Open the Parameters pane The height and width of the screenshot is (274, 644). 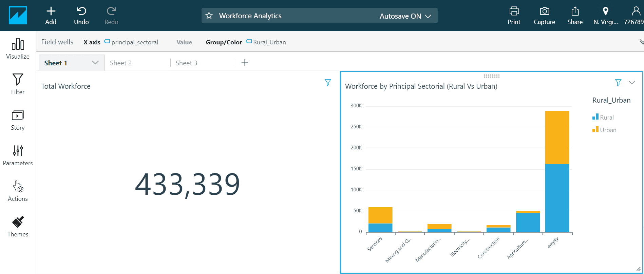tap(18, 156)
